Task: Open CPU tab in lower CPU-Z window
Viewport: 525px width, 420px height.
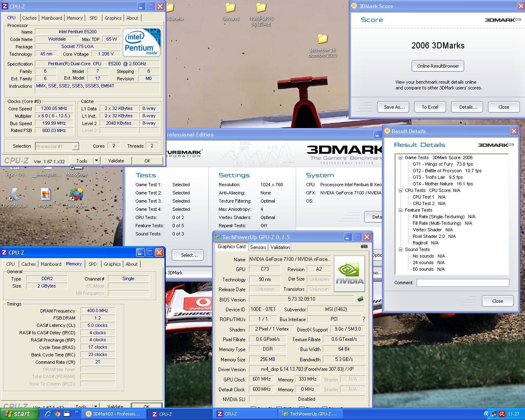Action: click(x=11, y=264)
